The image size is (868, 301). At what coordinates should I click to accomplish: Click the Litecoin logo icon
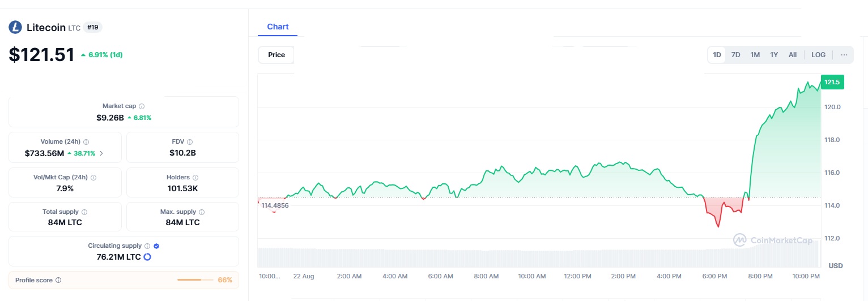[x=15, y=27]
